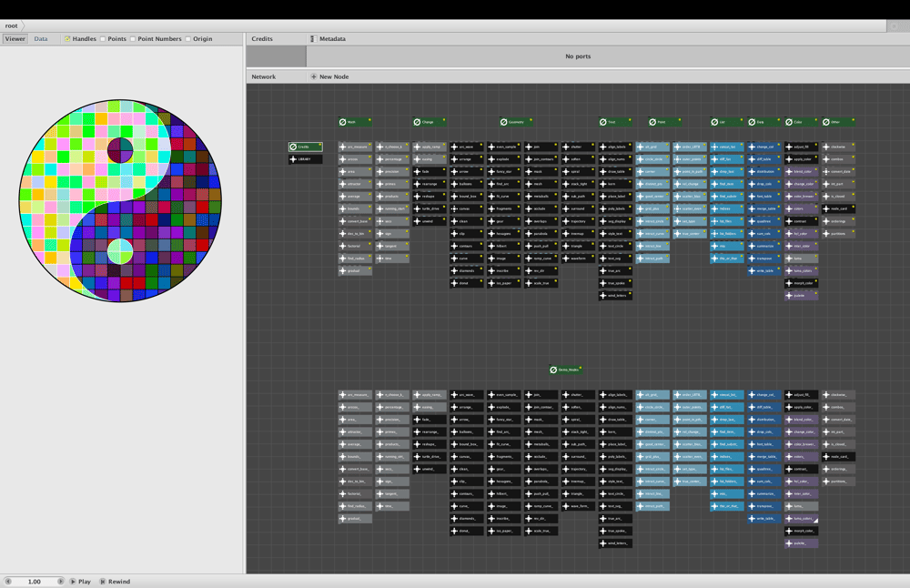Screen dimensions: 910x588
Task: Enable the Point Numbers checkbox
Action: point(133,39)
